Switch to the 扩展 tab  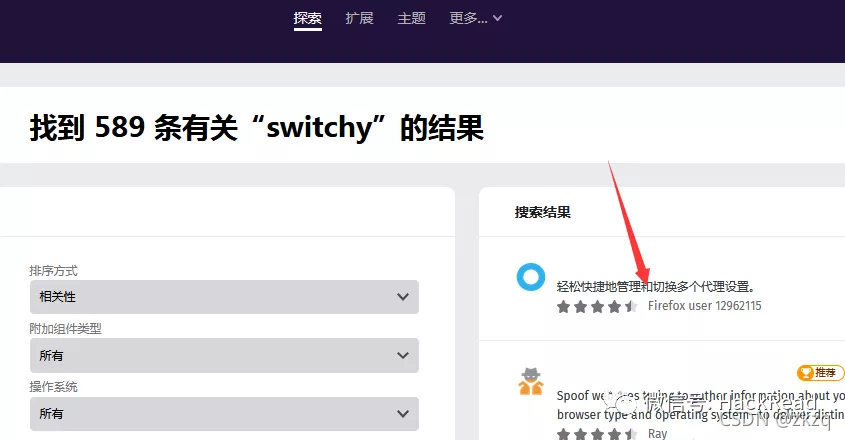pyautogui.click(x=359, y=18)
